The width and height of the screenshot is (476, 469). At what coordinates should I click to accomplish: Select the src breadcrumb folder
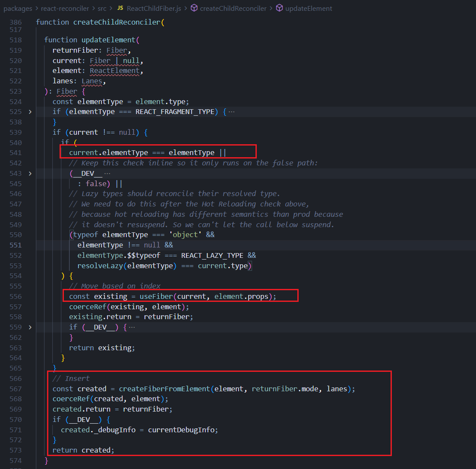click(x=102, y=9)
